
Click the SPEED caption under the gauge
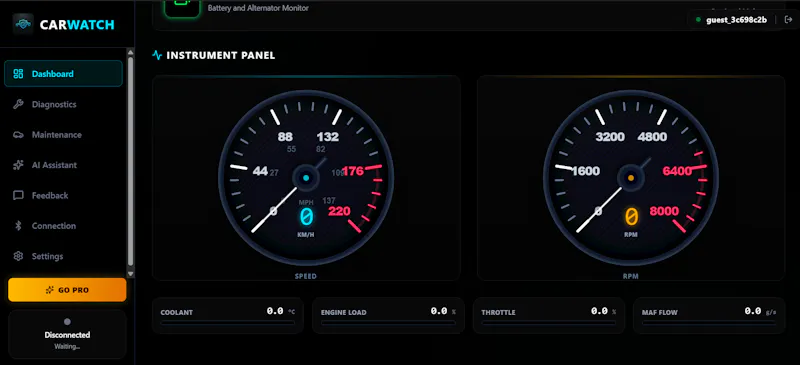[x=306, y=276]
